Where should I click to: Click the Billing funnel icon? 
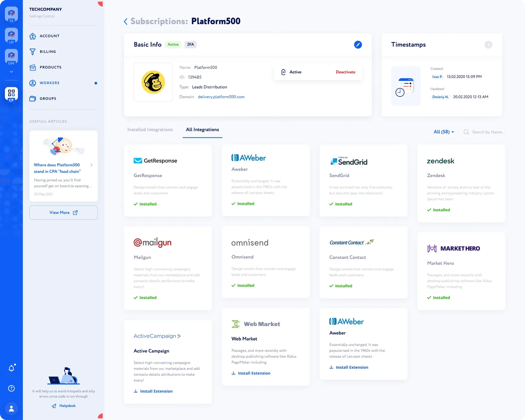[32, 52]
